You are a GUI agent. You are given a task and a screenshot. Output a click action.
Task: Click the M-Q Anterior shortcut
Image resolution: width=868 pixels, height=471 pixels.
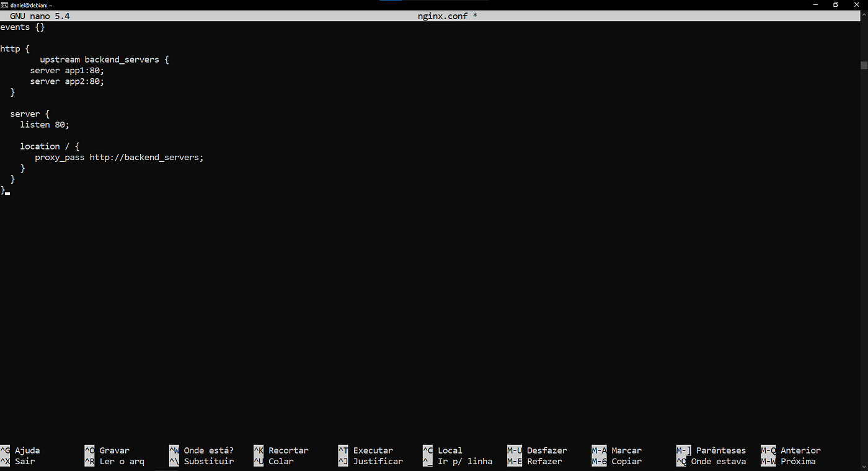point(790,451)
